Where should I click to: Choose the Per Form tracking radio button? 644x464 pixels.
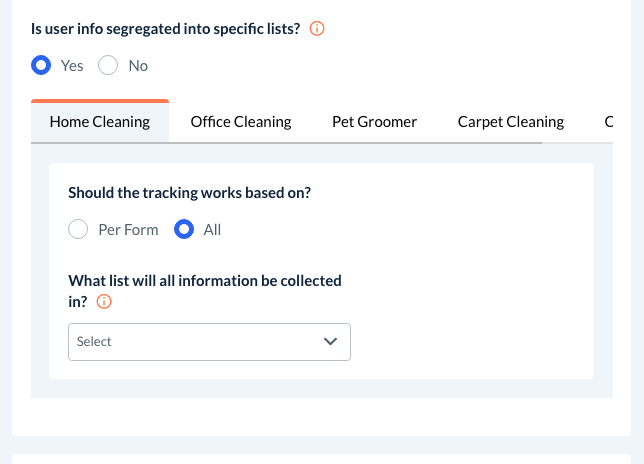(x=78, y=229)
